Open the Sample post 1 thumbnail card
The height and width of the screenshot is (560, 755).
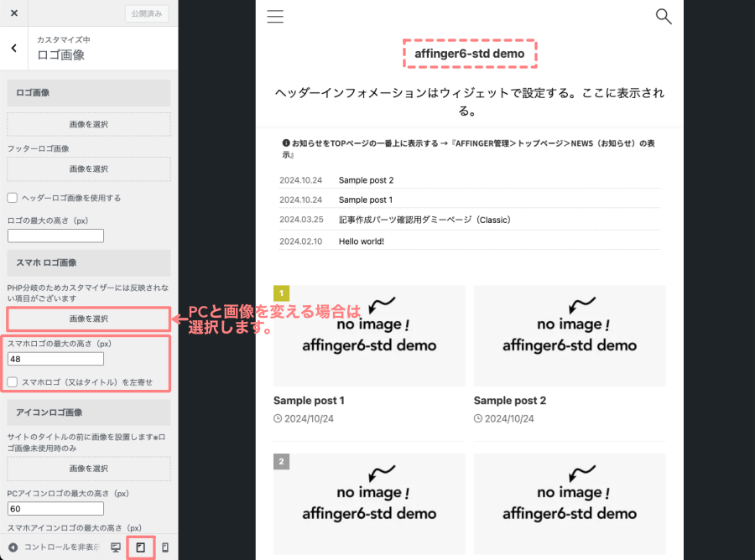(x=369, y=335)
